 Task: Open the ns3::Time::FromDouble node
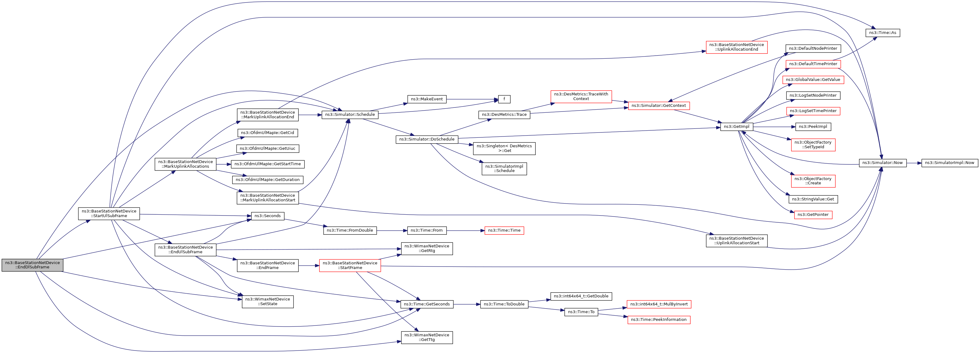coord(350,230)
